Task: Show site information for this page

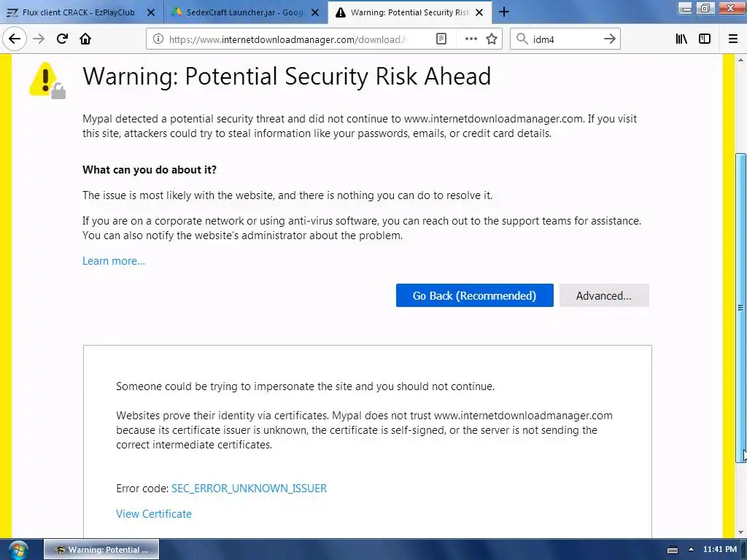Action: [x=158, y=39]
